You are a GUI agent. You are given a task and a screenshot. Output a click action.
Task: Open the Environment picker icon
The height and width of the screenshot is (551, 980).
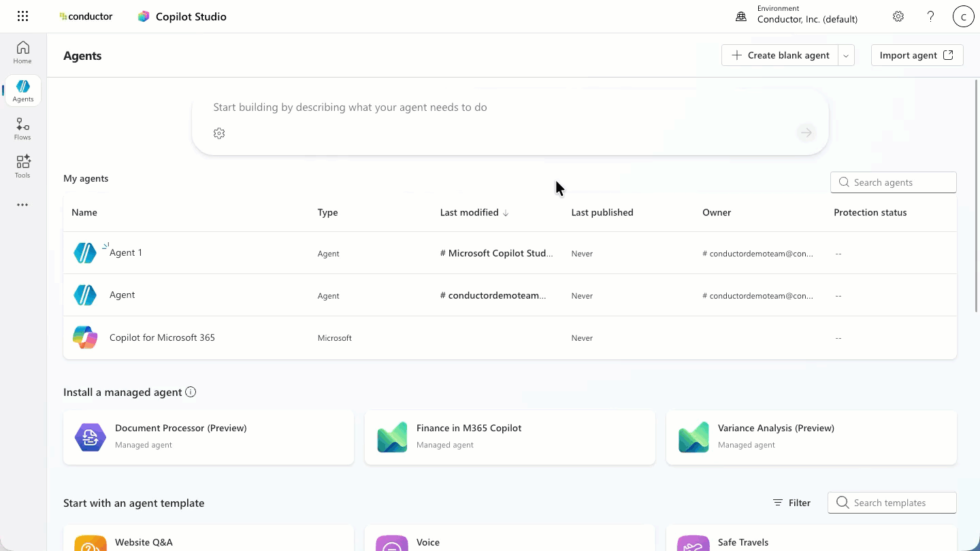pos(741,16)
